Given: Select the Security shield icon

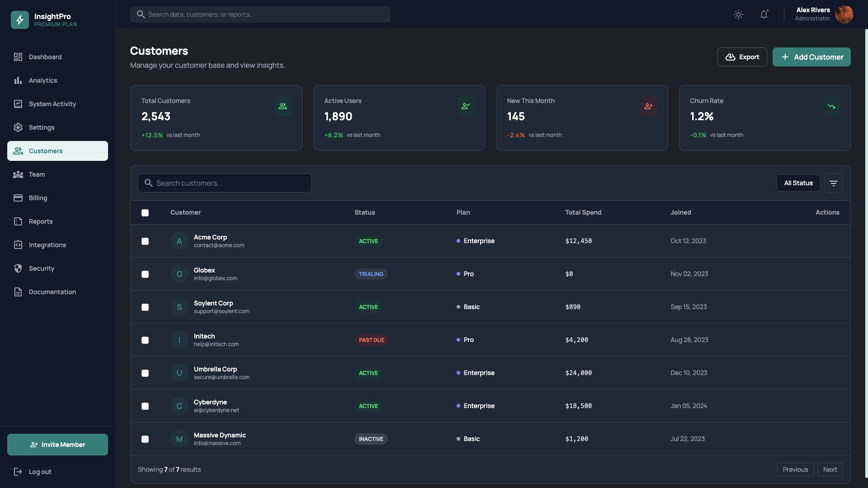Looking at the screenshot, I should coord(18,268).
